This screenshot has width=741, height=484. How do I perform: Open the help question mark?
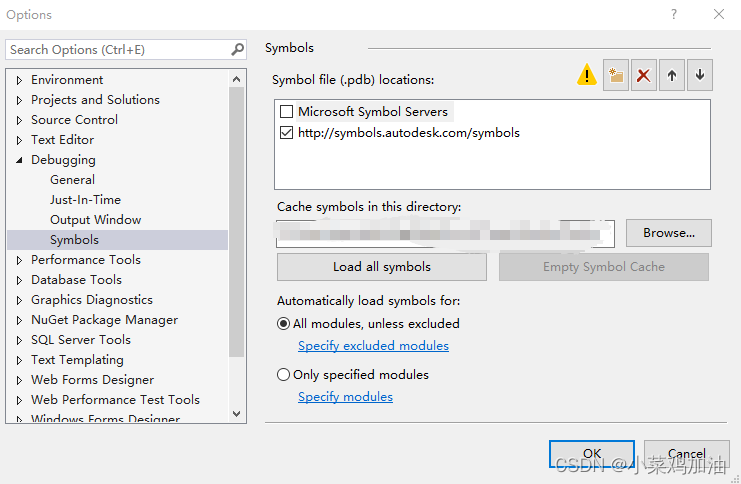674,14
